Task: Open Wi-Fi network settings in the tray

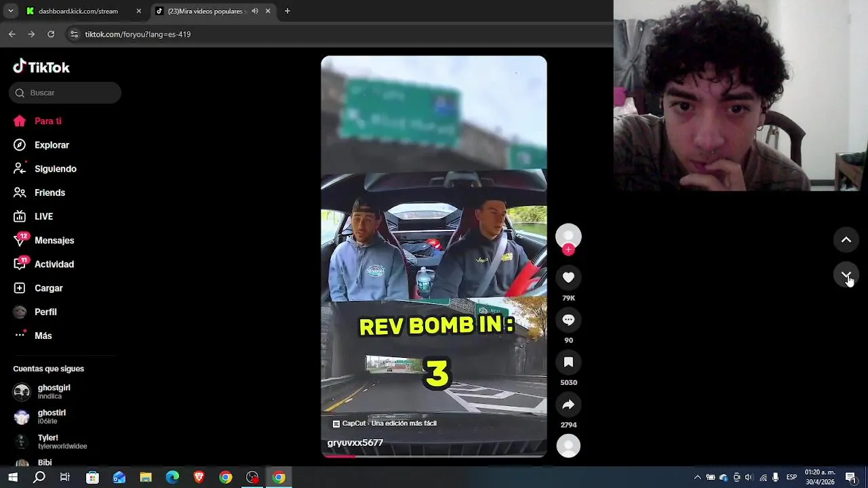Action: [763, 477]
